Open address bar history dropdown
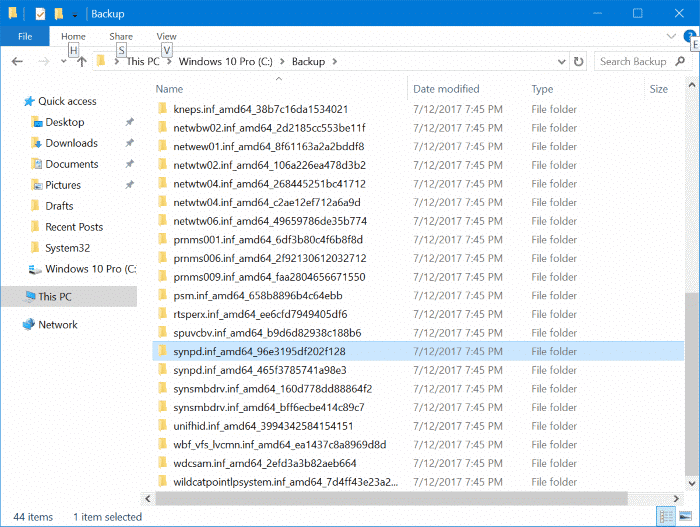 [562, 62]
